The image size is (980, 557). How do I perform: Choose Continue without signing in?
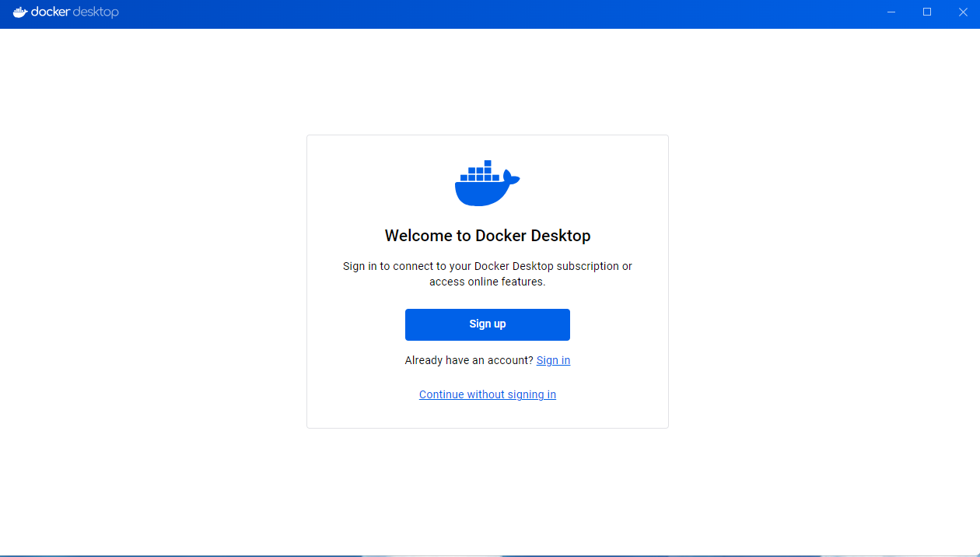point(488,394)
